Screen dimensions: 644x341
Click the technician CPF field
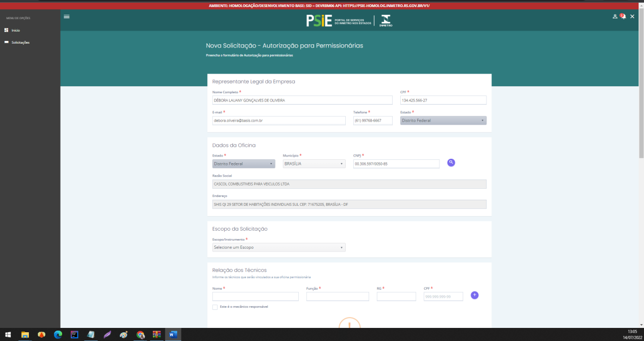[x=443, y=297]
